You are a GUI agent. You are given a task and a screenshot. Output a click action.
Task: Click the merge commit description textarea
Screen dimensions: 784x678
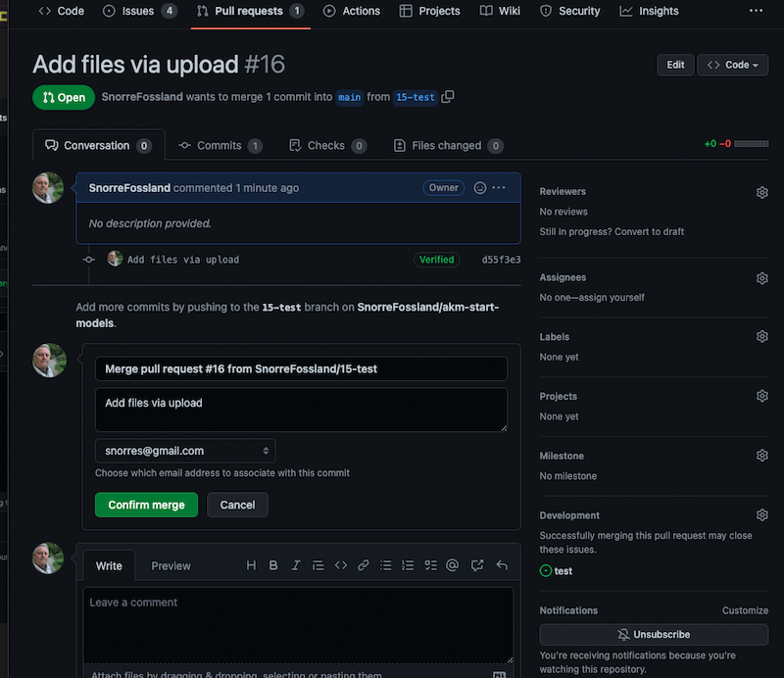(x=301, y=410)
